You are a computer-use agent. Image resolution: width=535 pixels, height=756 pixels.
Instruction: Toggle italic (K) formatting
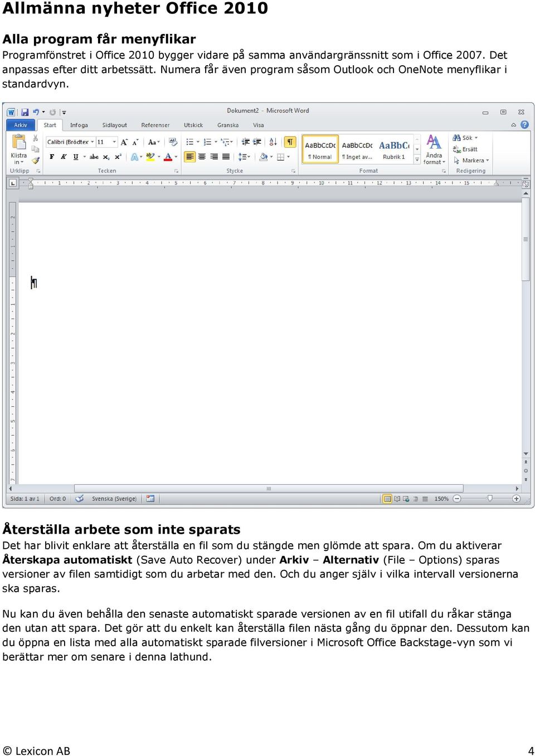pos(64,157)
